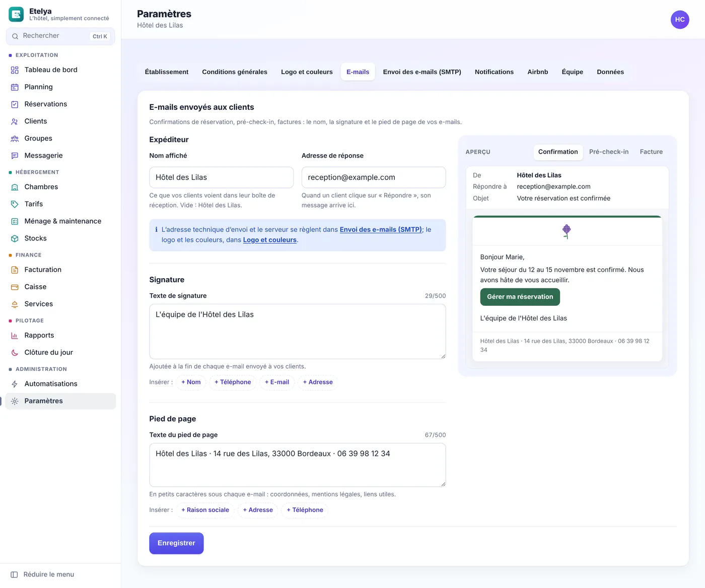Image resolution: width=705 pixels, height=588 pixels.
Task: Insert Raison sociale into footer
Action: [x=205, y=510]
